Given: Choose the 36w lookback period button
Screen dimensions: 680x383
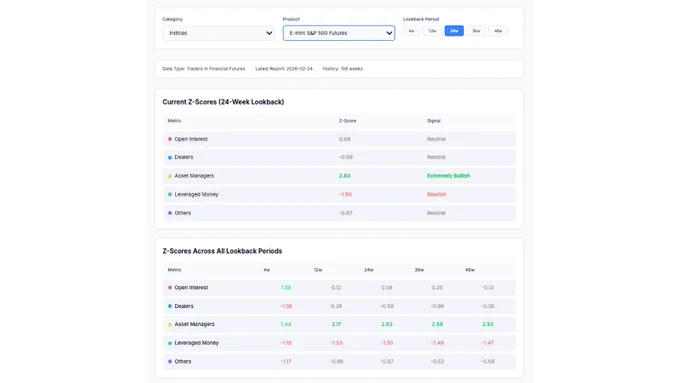Looking at the screenshot, I should click(x=476, y=31).
